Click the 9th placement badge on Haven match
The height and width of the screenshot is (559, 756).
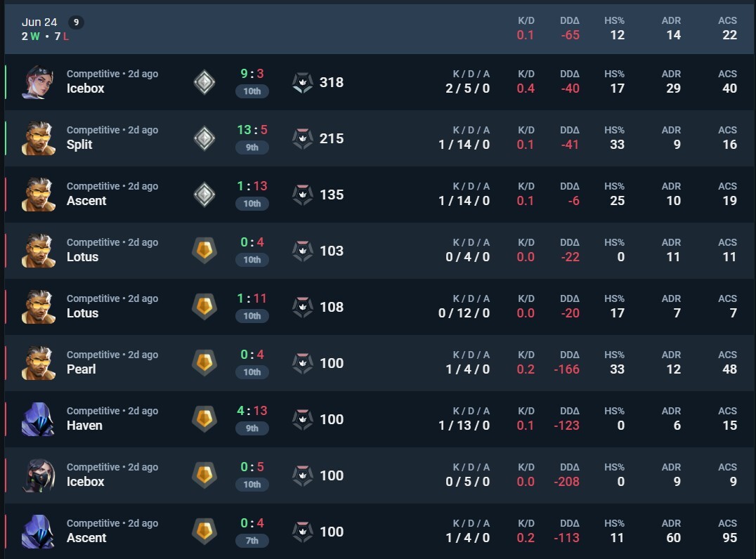[252, 428]
